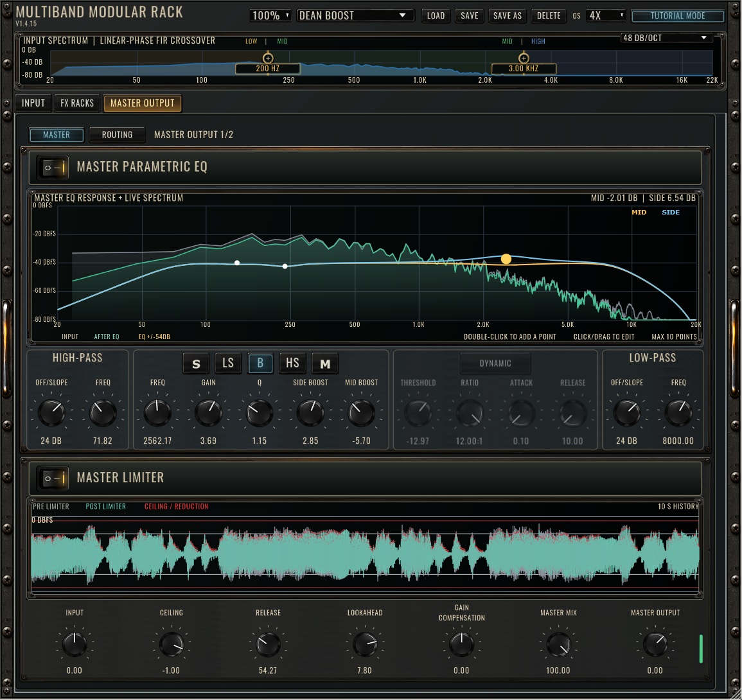The image size is (742, 700).
Task: Click the dynamic Release knob
Action: tap(572, 412)
